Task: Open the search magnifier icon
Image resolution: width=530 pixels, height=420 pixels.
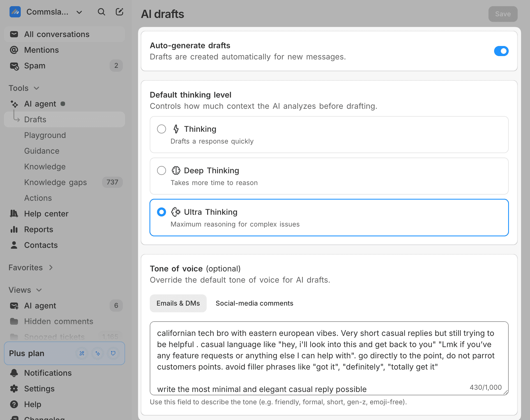Action: tap(101, 12)
